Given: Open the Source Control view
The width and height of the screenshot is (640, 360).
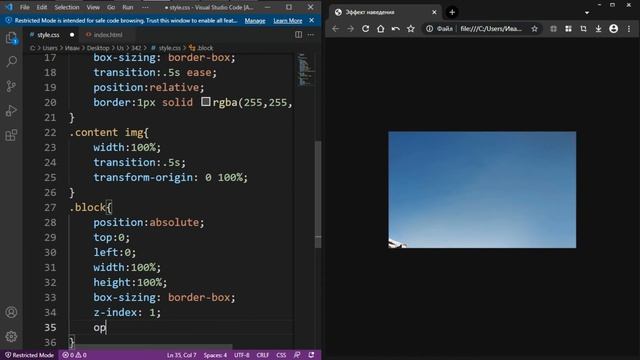Looking at the screenshot, I should [x=11, y=86].
